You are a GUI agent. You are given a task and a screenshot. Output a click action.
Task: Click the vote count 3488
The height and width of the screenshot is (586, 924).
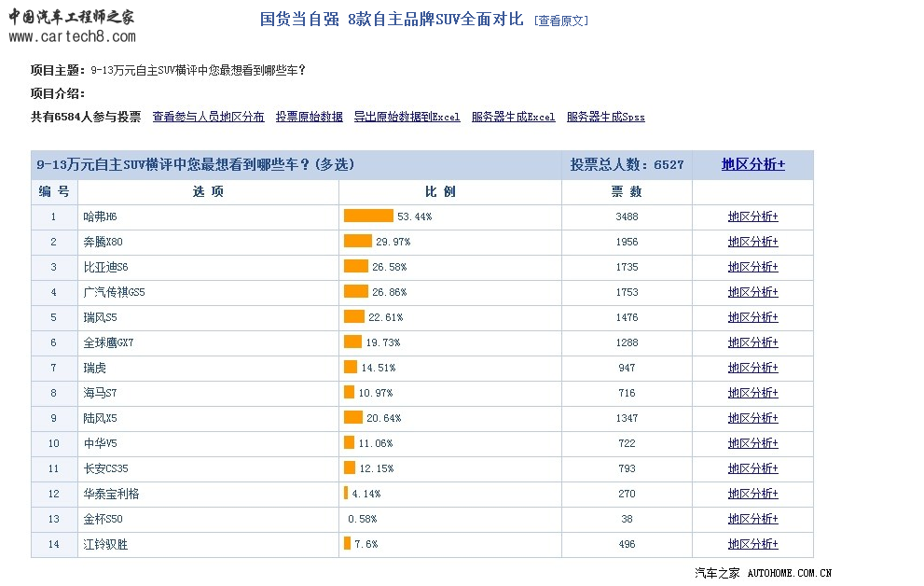click(627, 216)
